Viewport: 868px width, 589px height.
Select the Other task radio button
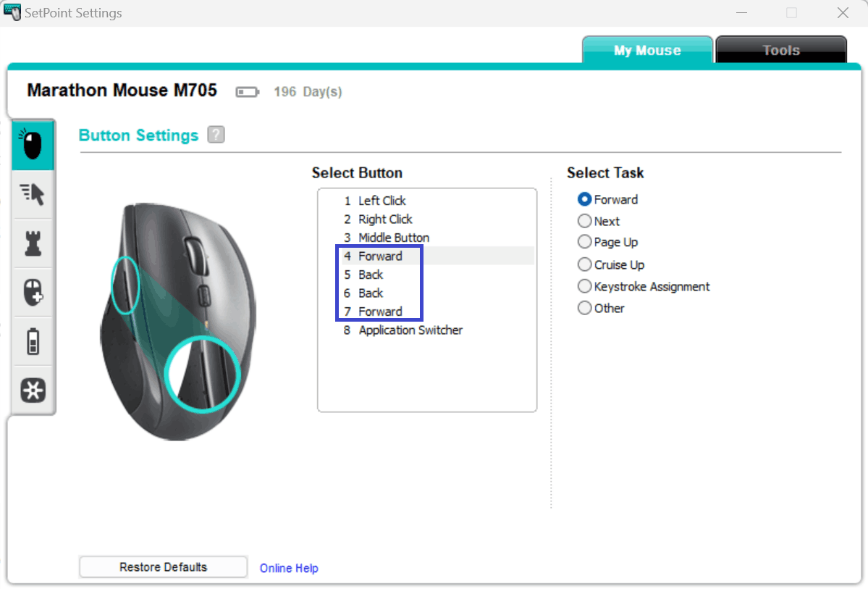coord(584,308)
